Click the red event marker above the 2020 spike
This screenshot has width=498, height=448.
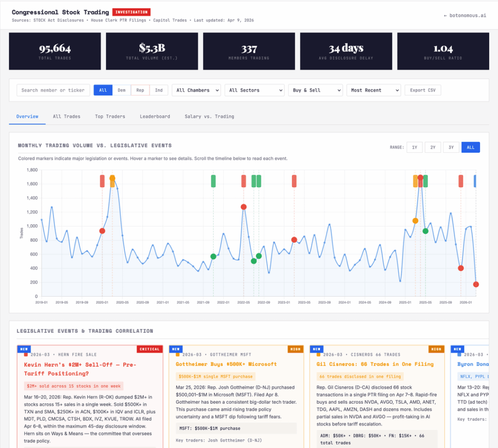(x=102, y=180)
